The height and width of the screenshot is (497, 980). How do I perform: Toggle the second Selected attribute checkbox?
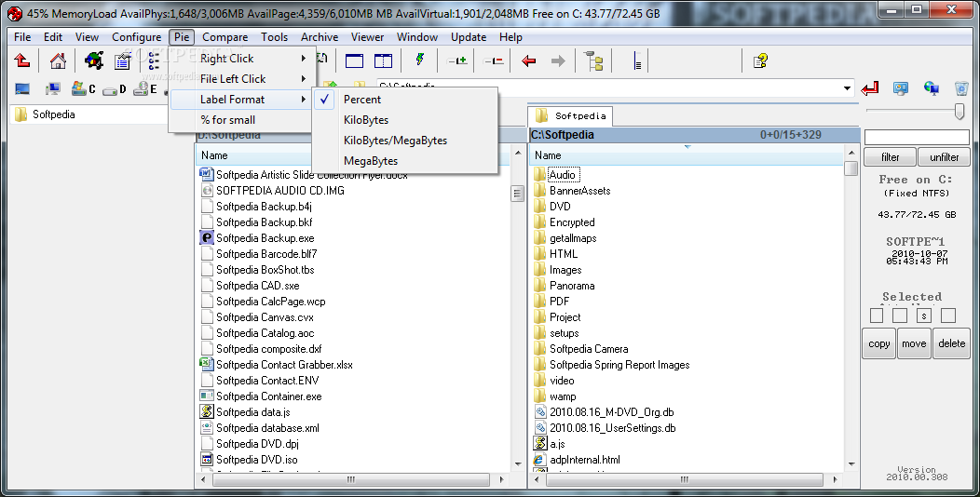click(900, 316)
